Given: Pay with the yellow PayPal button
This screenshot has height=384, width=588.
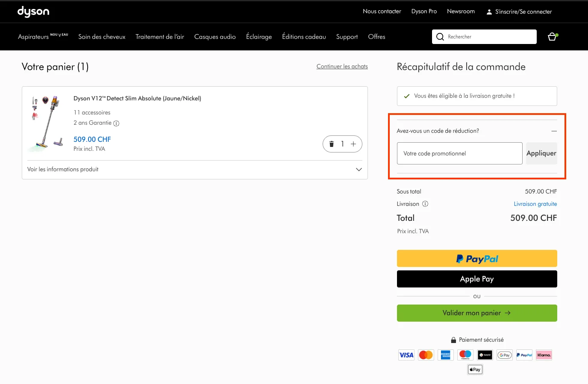Looking at the screenshot, I should tap(477, 258).
